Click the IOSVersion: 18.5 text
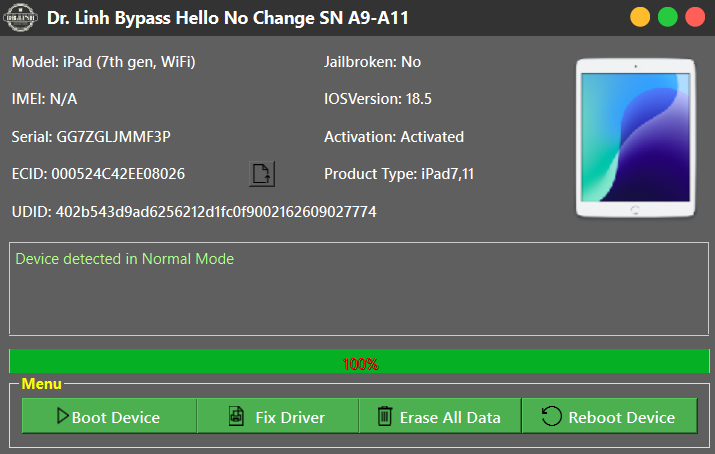The width and height of the screenshot is (715, 454). tap(378, 99)
